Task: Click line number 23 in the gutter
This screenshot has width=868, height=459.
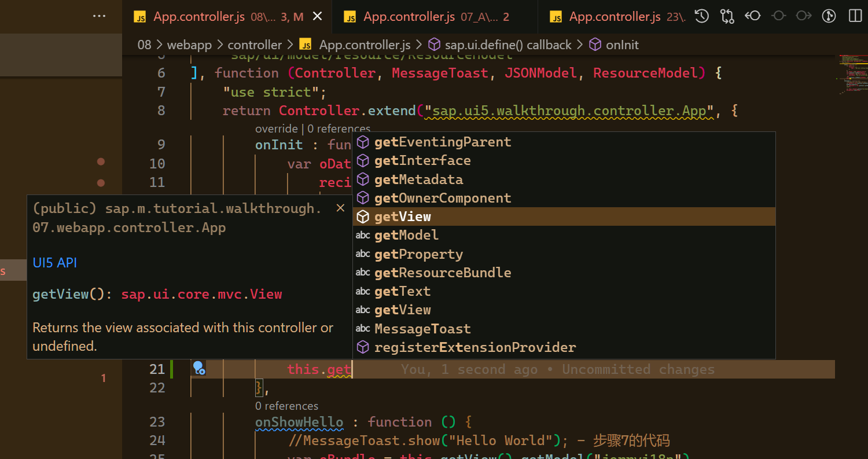Action: tap(157, 422)
